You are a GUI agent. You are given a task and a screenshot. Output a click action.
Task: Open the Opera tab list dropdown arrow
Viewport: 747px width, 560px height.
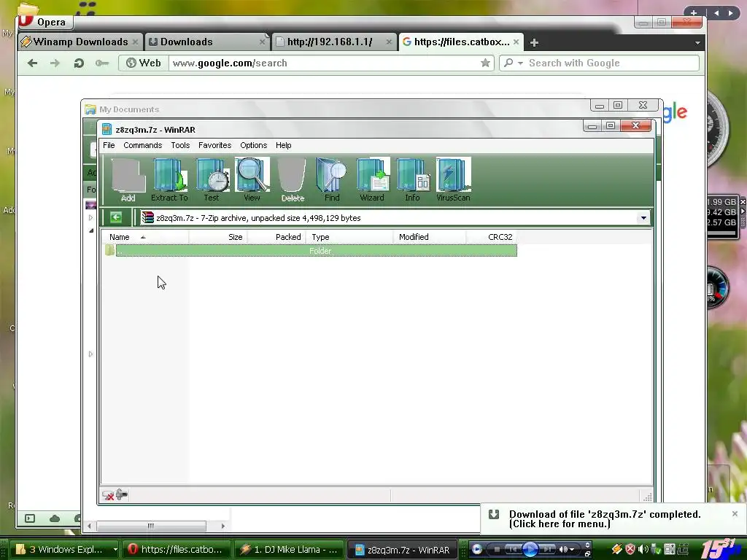[697, 43]
